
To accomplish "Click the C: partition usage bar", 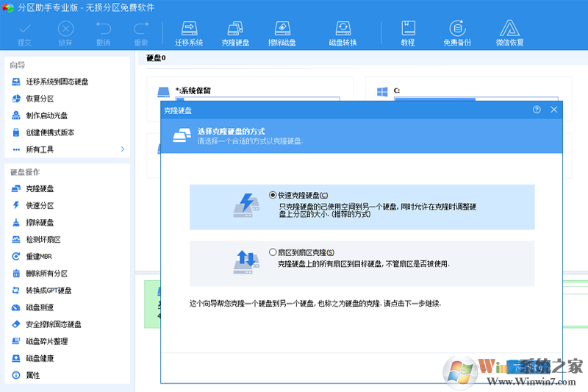I will pyautogui.click(x=476, y=99).
